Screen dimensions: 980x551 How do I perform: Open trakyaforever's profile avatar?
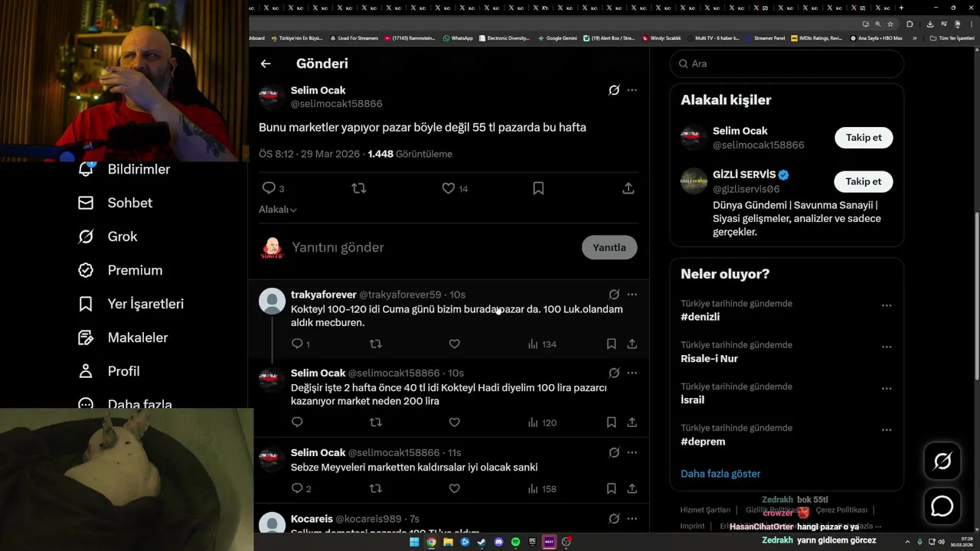(272, 301)
